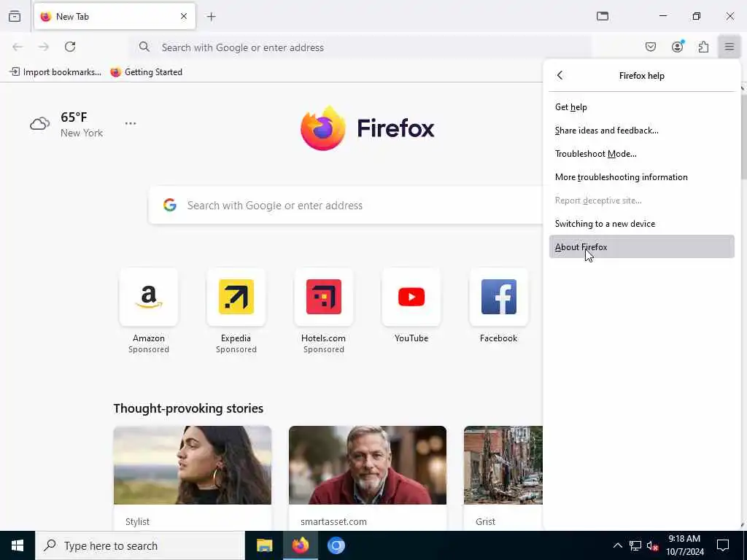Open the Firefox account icon
This screenshot has height=560, width=747.
click(x=677, y=47)
